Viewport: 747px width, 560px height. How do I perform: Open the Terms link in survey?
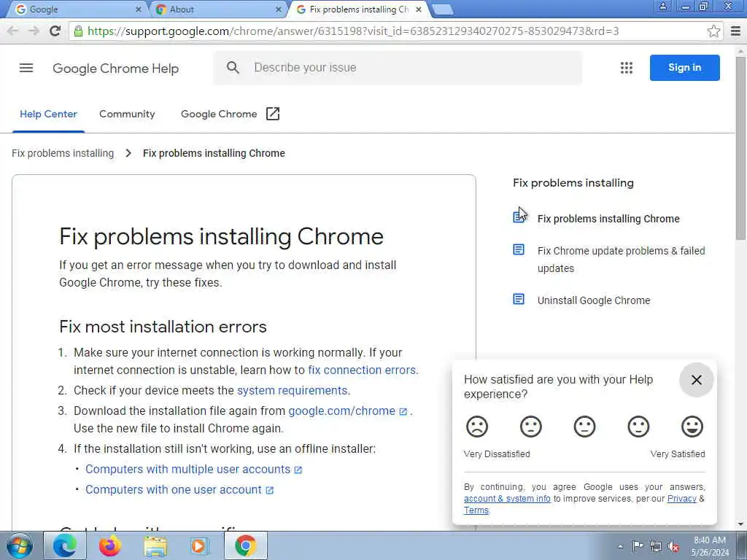click(476, 510)
